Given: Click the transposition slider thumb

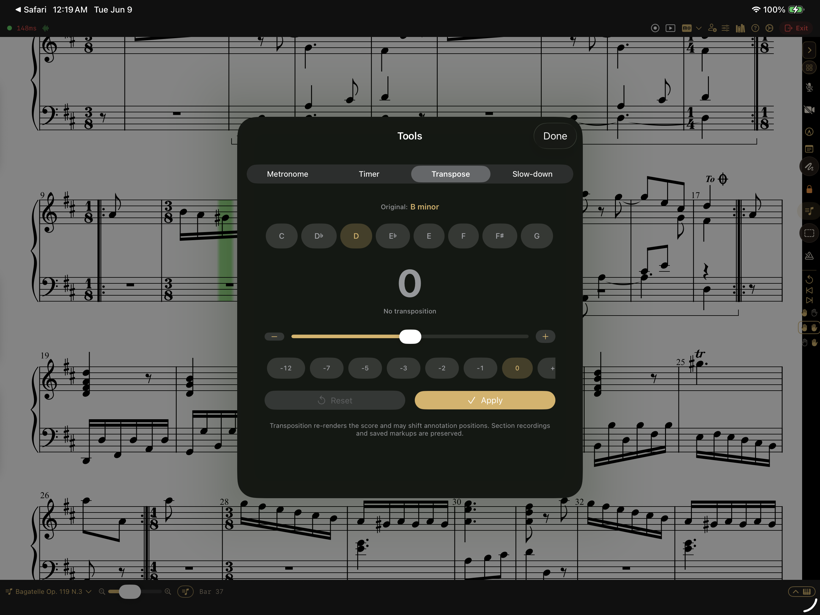Looking at the screenshot, I should pos(410,336).
